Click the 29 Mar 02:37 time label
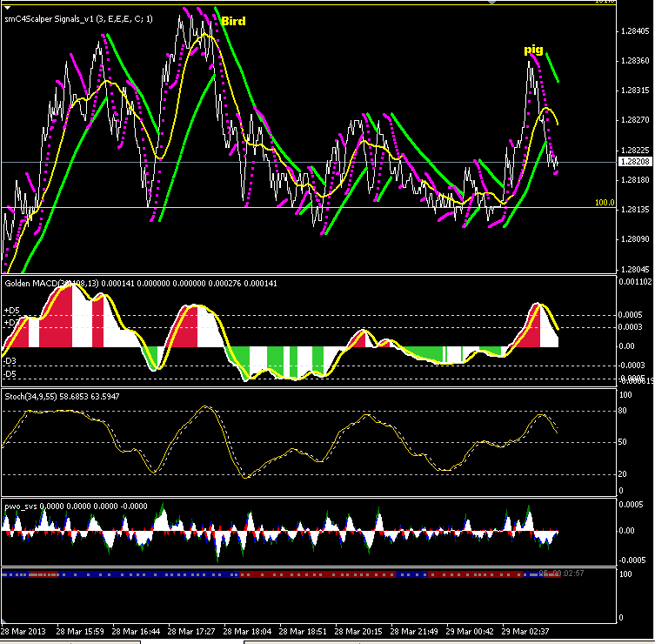The image size is (655, 644). [x=525, y=632]
